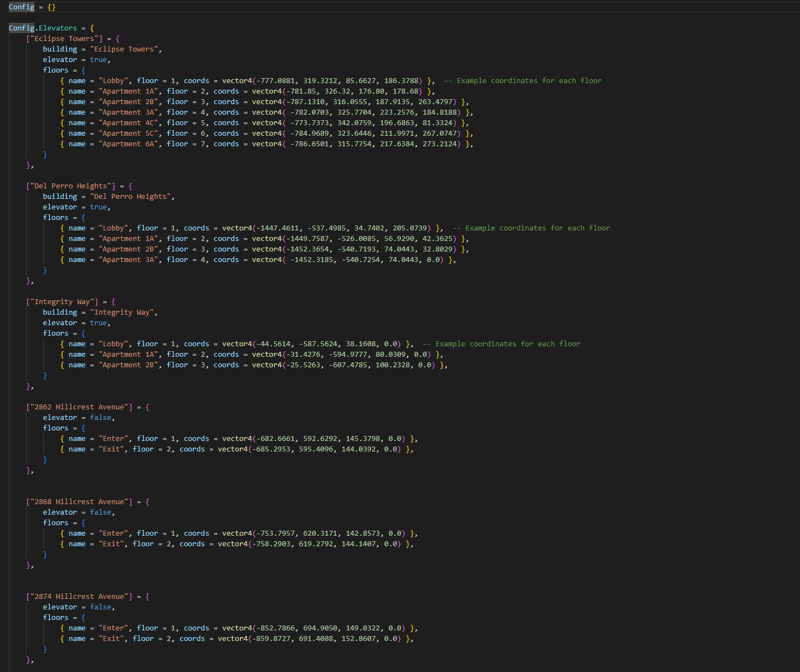The image size is (800, 672).
Task: Click the highlighted Config keyword on line one
Action: 21,7
